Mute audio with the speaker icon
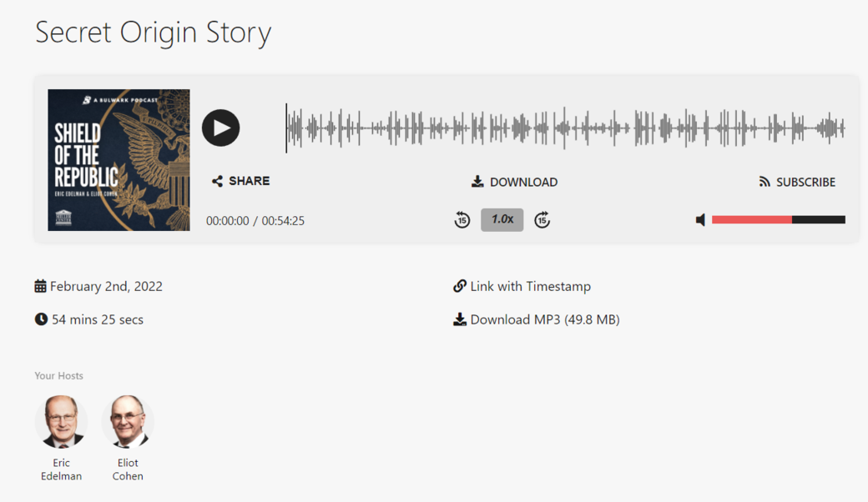This screenshot has height=502, width=868. [x=700, y=220]
